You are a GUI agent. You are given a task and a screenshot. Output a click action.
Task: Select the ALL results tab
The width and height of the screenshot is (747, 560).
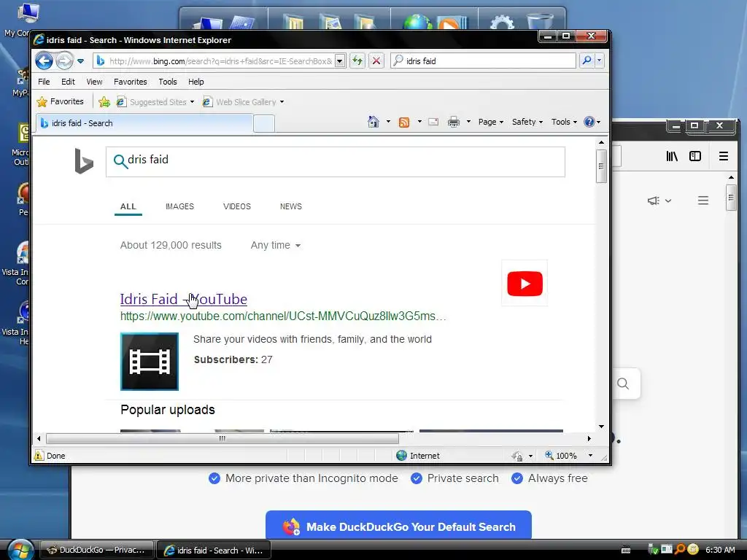pos(128,206)
